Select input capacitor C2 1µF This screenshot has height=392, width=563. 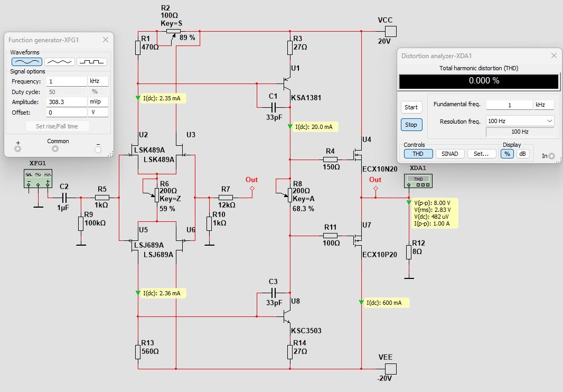pos(64,198)
